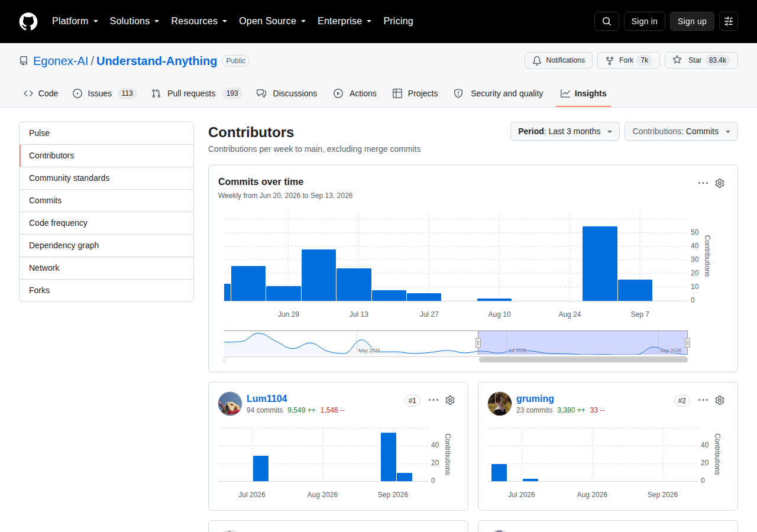The width and height of the screenshot is (757, 532).
Task: Click the gear icon on gruming card
Action: tap(720, 400)
